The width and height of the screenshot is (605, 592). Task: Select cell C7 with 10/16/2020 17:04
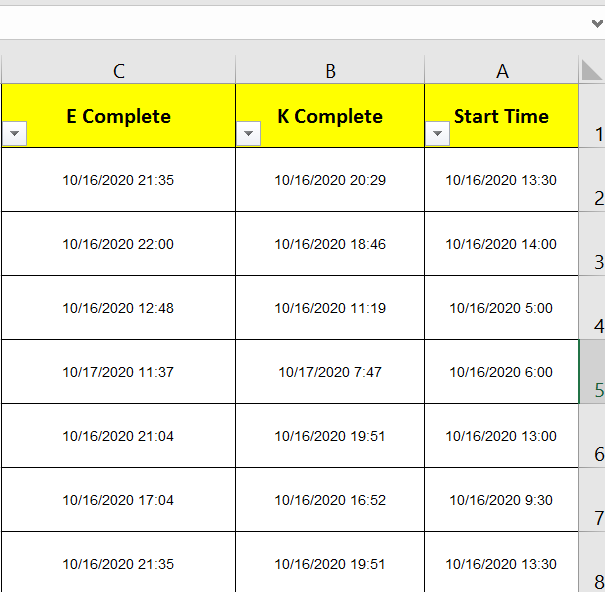[x=118, y=500]
